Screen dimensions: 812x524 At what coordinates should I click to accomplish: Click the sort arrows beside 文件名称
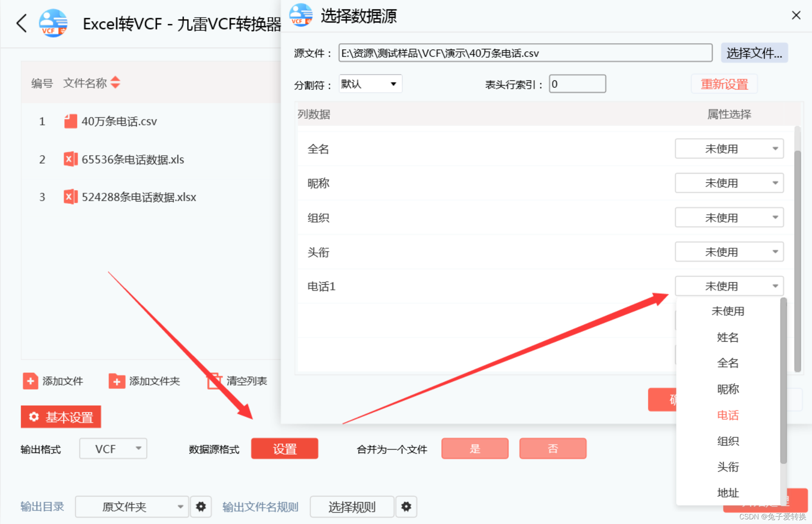(115, 82)
